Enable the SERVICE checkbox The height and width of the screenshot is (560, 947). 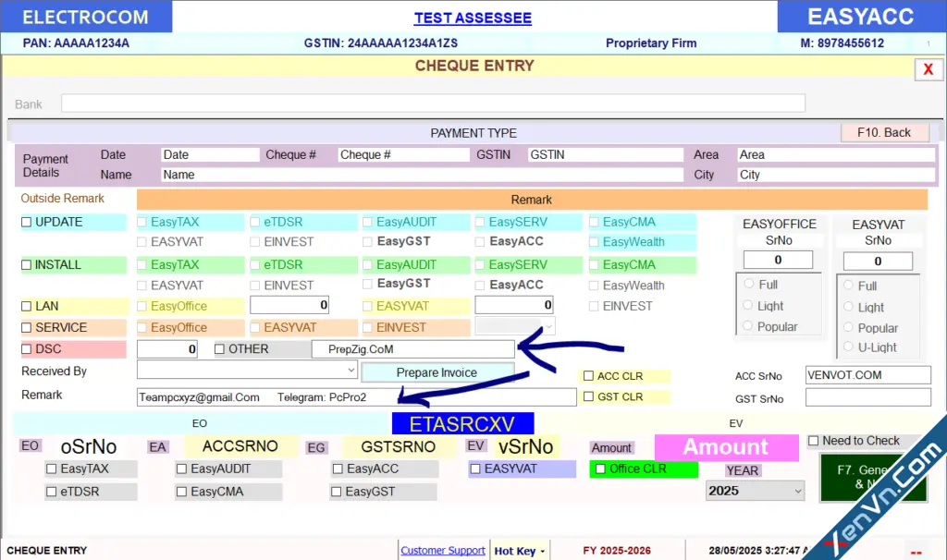[x=27, y=328]
